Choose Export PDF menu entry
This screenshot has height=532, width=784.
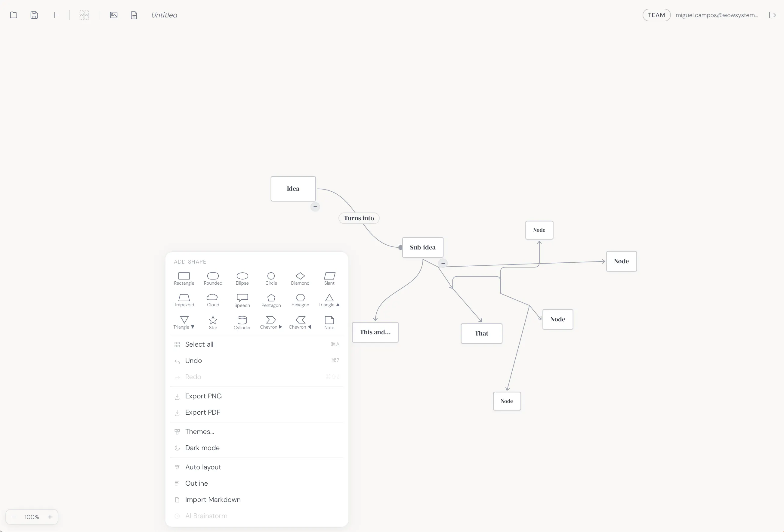click(x=257, y=412)
